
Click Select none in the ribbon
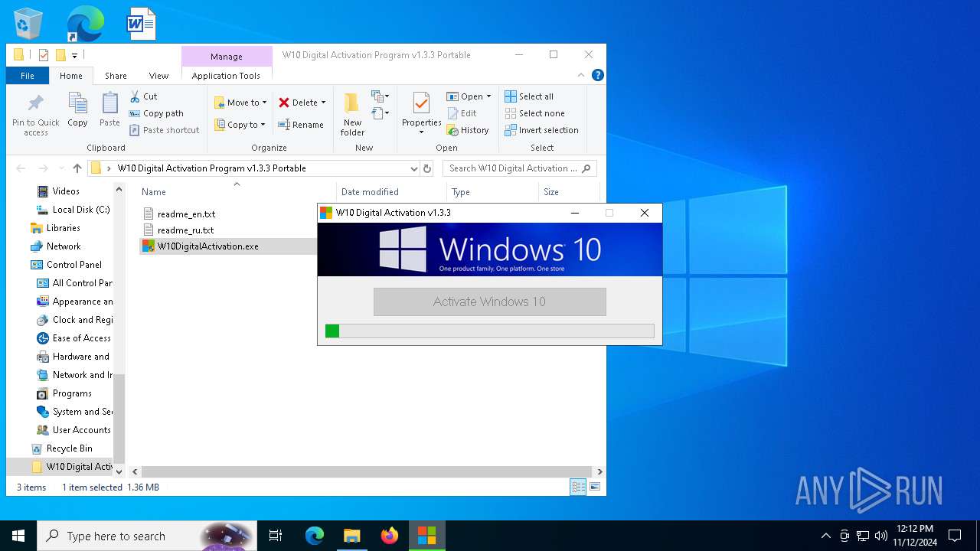[x=535, y=113]
